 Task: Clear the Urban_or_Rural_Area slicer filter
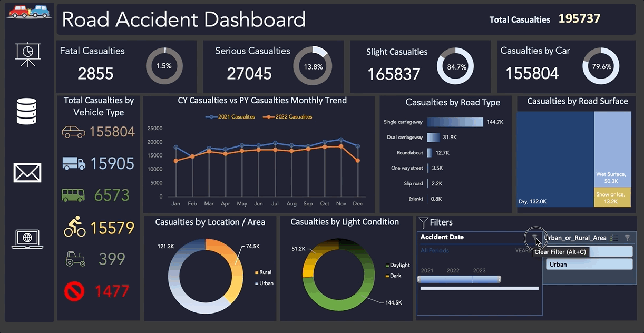627,238
